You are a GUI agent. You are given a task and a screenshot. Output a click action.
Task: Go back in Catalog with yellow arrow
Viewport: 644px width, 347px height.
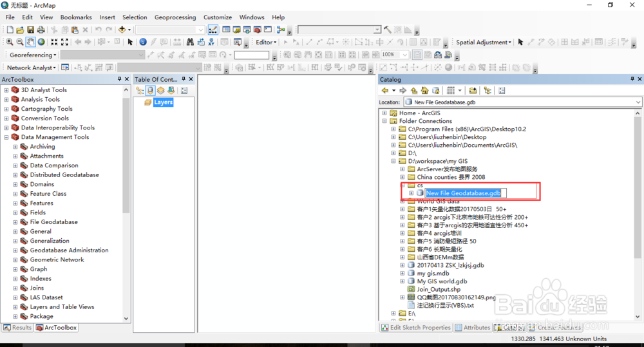tap(385, 90)
